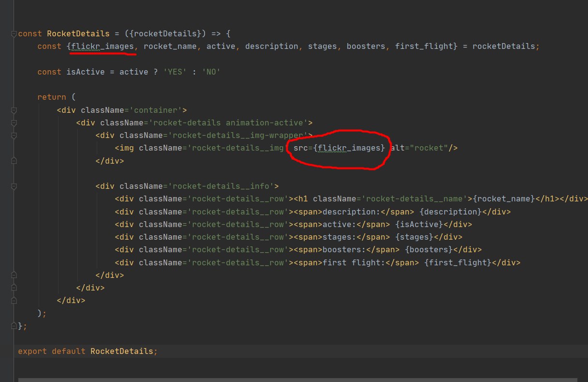
Task: Click the return keyword
Action: 52,97
